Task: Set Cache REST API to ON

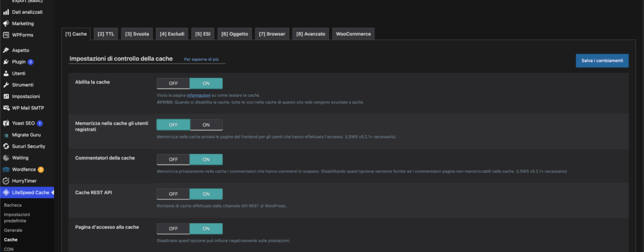Action: pyautogui.click(x=206, y=194)
